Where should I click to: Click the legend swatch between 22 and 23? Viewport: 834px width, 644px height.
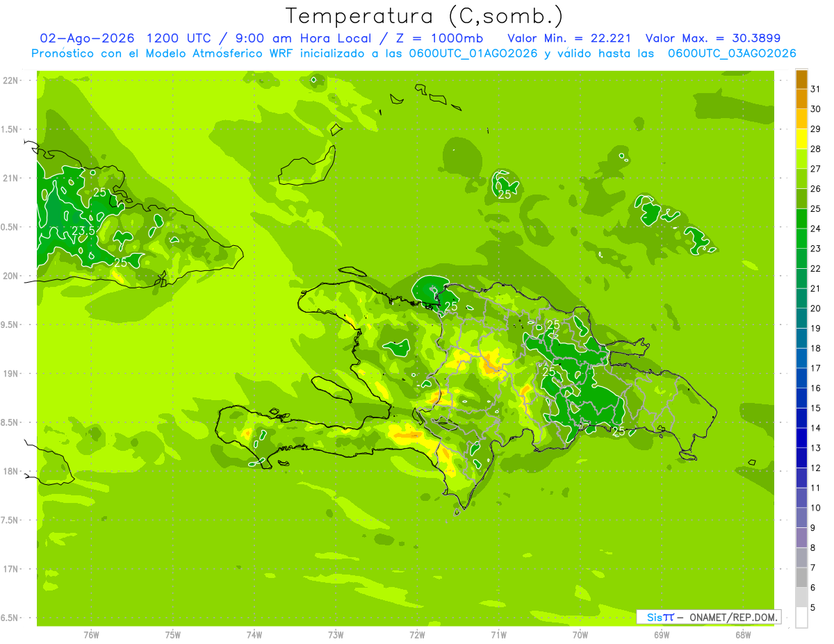pos(801,259)
